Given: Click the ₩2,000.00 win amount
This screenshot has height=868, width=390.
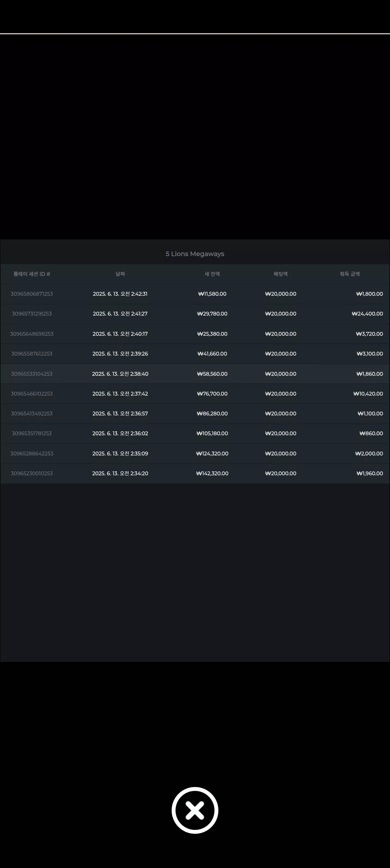Looking at the screenshot, I should point(369,454).
